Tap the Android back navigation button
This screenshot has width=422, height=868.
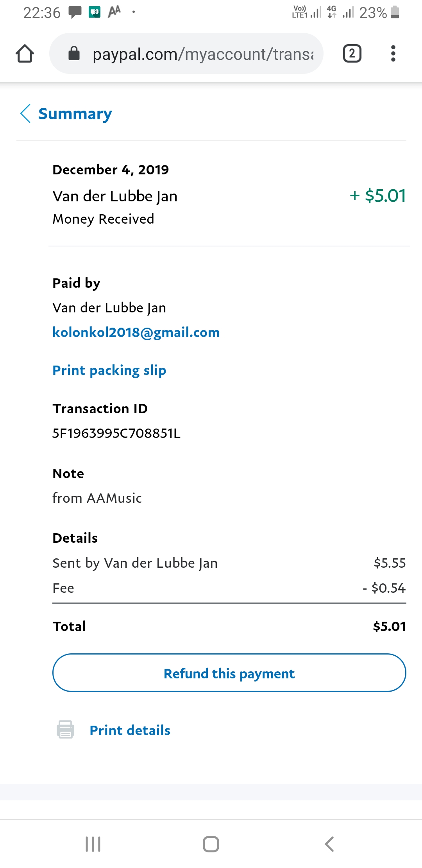329,844
